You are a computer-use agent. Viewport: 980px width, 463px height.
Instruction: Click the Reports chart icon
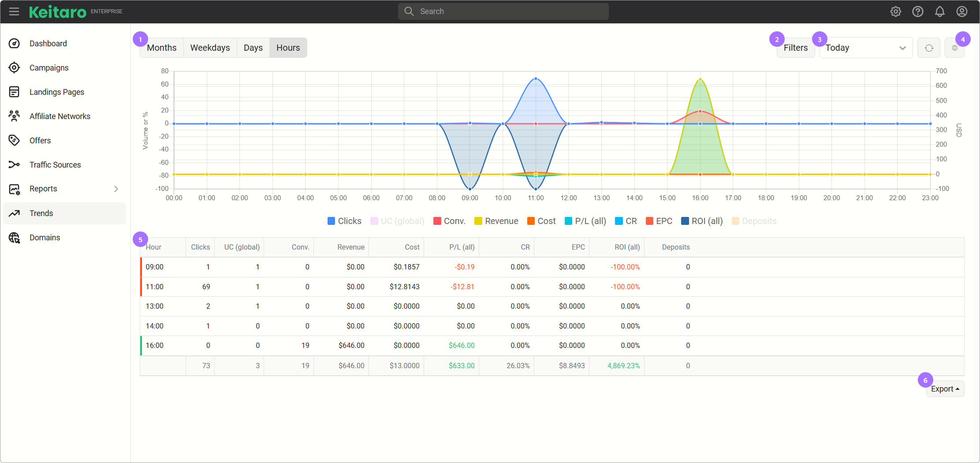(x=14, y=189)
